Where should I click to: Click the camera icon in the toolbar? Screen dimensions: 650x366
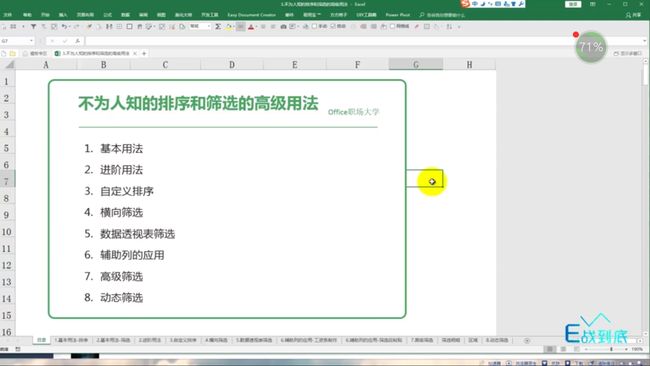284,27
